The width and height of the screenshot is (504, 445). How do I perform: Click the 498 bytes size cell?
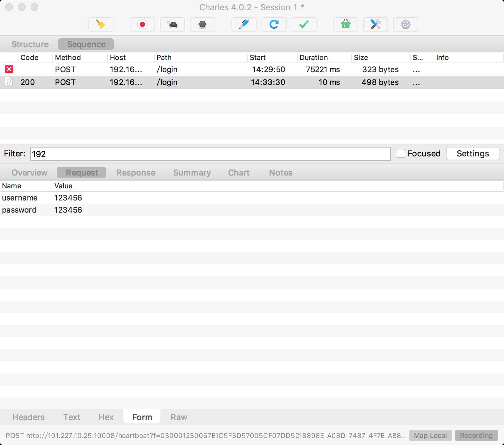[x=380, y=82]
